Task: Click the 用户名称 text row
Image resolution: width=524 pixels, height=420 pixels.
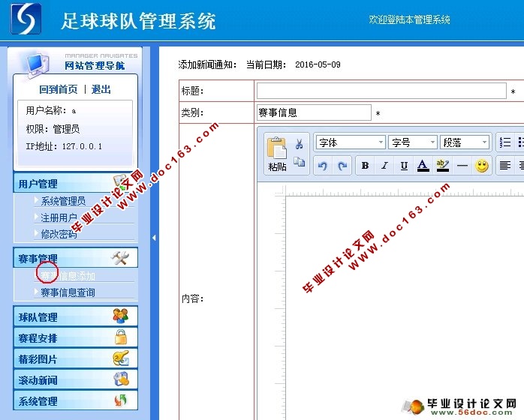Action: tap(51, 110)
